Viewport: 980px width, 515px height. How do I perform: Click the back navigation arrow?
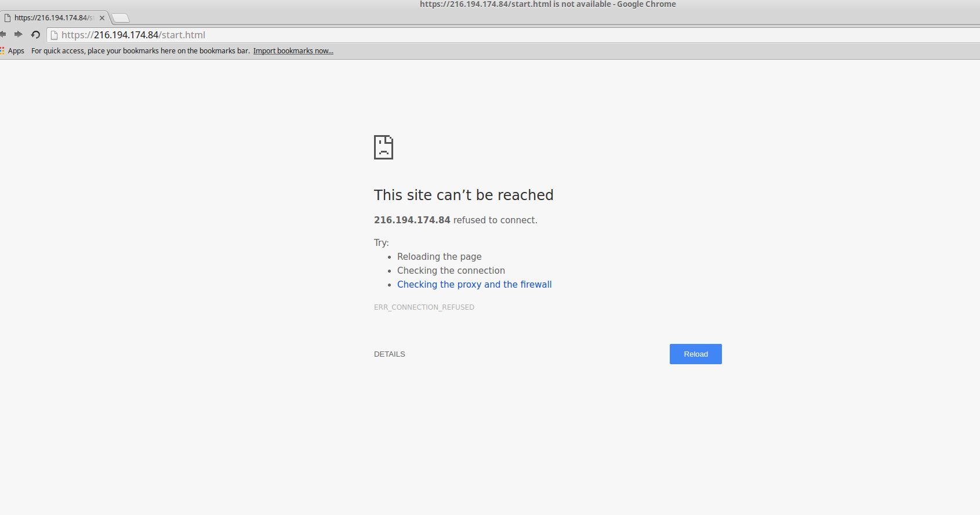point(3,34)
